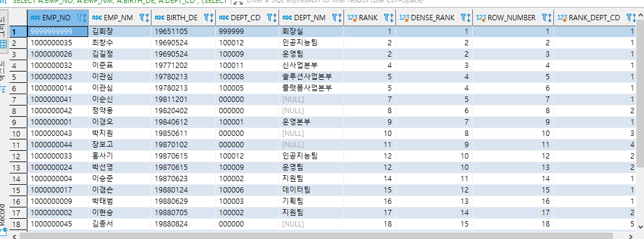Sort by EMP_NO using its arrows icon
644x239 pixels.
pyautogui.click(x=85, y=18)
